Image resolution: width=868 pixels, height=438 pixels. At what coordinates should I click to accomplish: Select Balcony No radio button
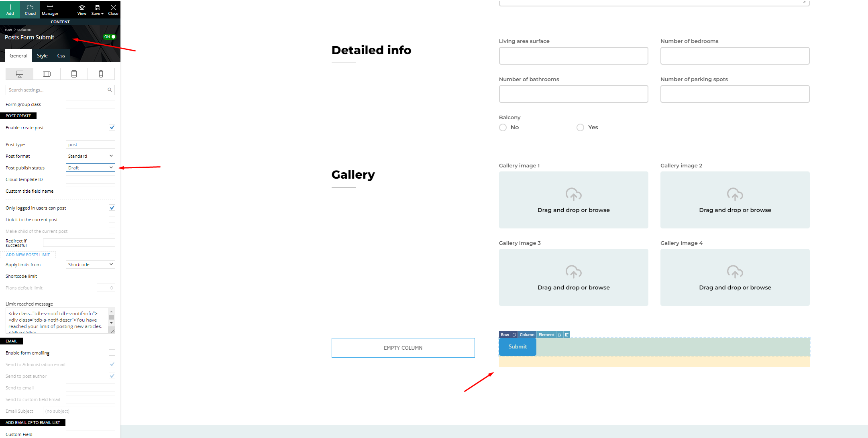point(503,128)
